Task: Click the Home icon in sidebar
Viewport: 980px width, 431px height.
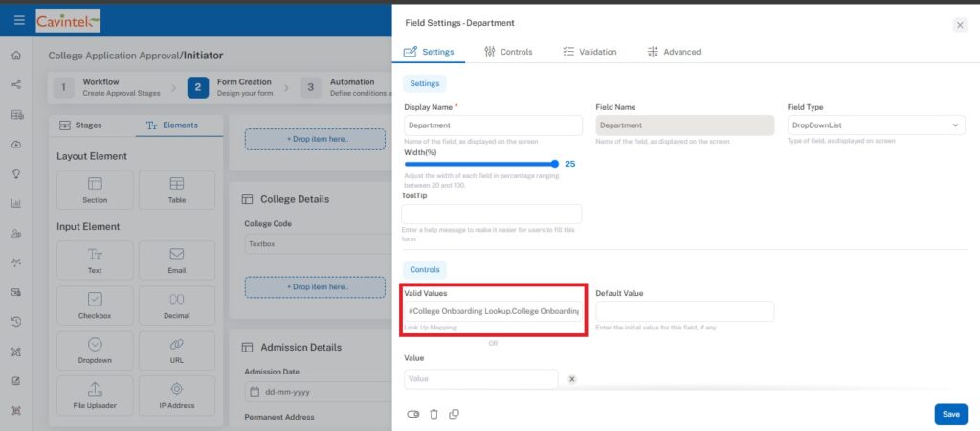Action: 16,55
